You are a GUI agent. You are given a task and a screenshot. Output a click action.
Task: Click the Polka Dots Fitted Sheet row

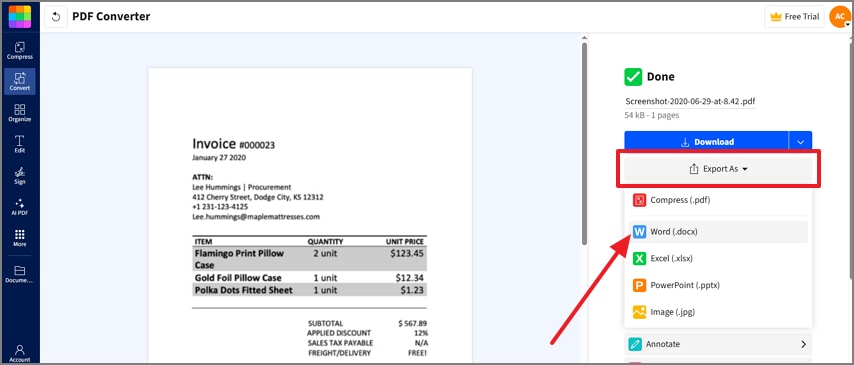point(309,290)
